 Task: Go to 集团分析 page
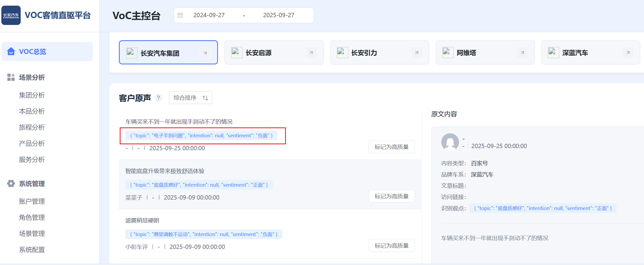click(32, 95)
